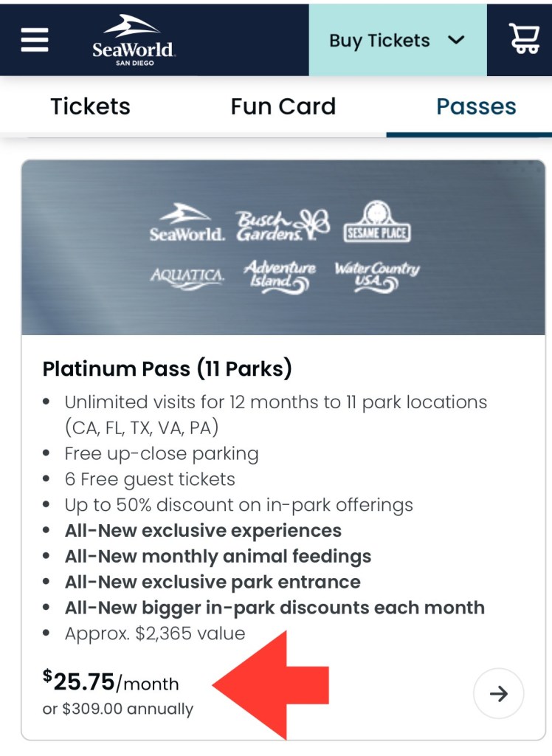Click the SeaWorld San Diego header logo
The height and width of the screenshot is (756, 552).
[x=133, y=40]
